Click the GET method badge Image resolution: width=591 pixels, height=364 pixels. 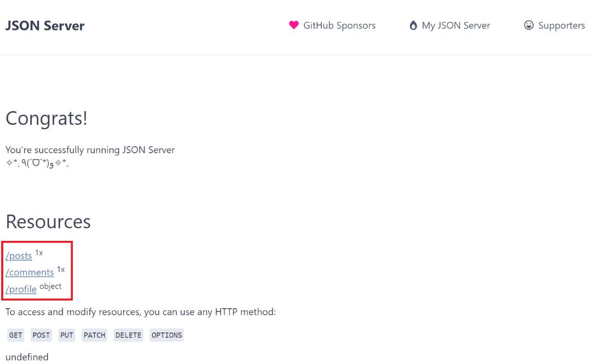pos(16,335)
